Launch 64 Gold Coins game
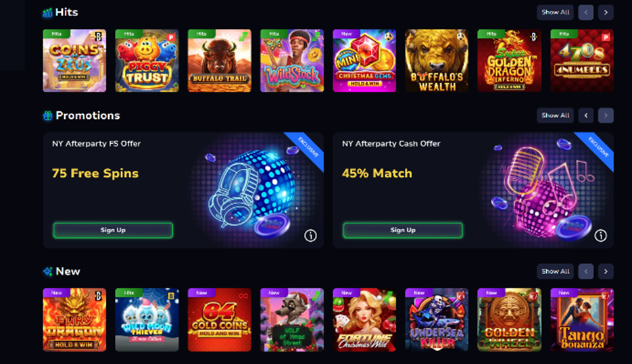Image resolution: width=632 pixels, height=364 pixels. click(x=220, y=319)
